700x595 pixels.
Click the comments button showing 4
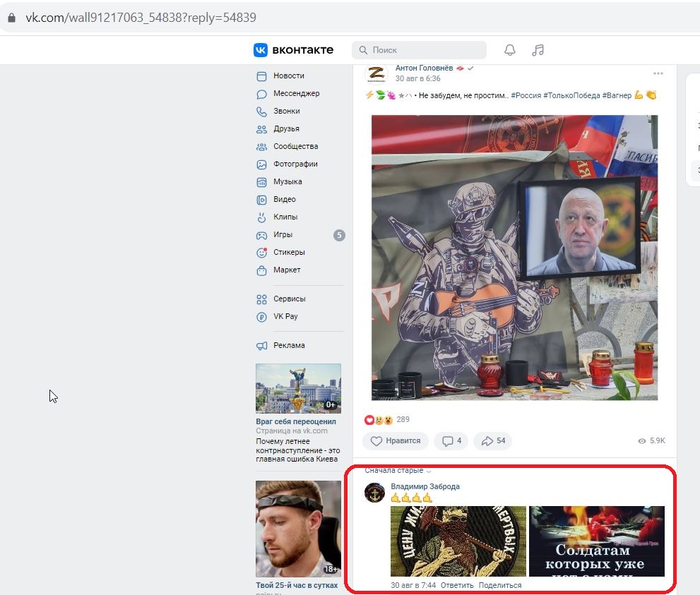point(451,440)
